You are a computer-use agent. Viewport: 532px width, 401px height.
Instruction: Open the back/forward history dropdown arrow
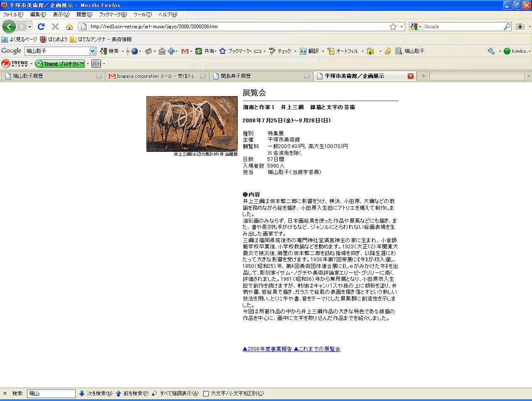(x=30, y=27)
